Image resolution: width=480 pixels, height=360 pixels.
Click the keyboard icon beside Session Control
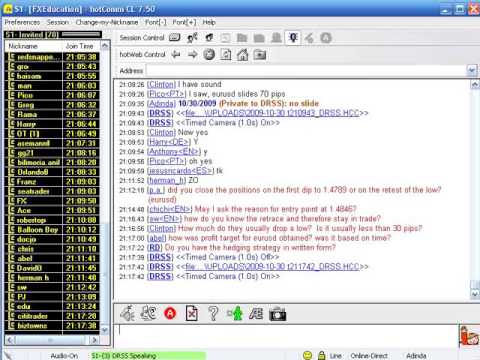175,37
